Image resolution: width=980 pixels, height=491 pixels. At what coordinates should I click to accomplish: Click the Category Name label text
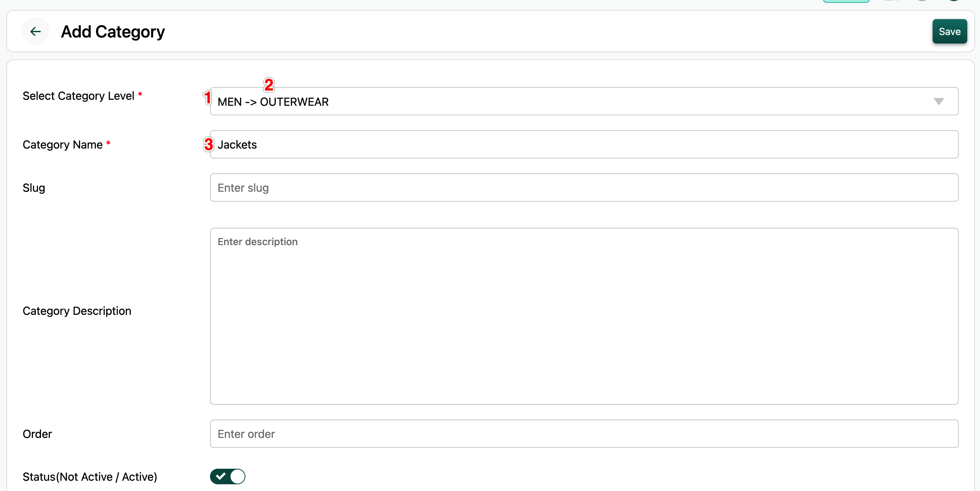pos(62,145)
